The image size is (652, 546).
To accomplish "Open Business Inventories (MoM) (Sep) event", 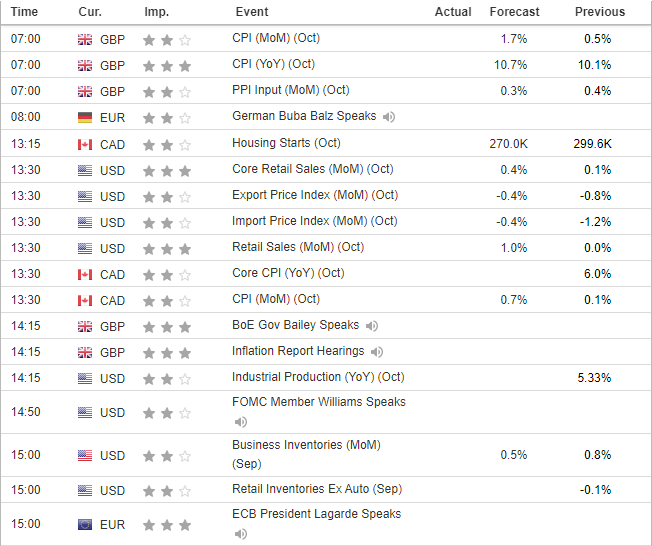I will pos(306,445).
